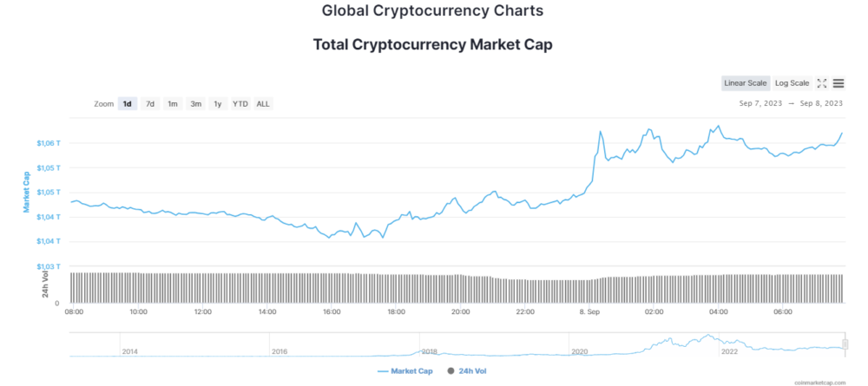Switch chart to Linear Scale
This screenshot has height=386, width=868.
pyautogui.click(x=746, y=83)
